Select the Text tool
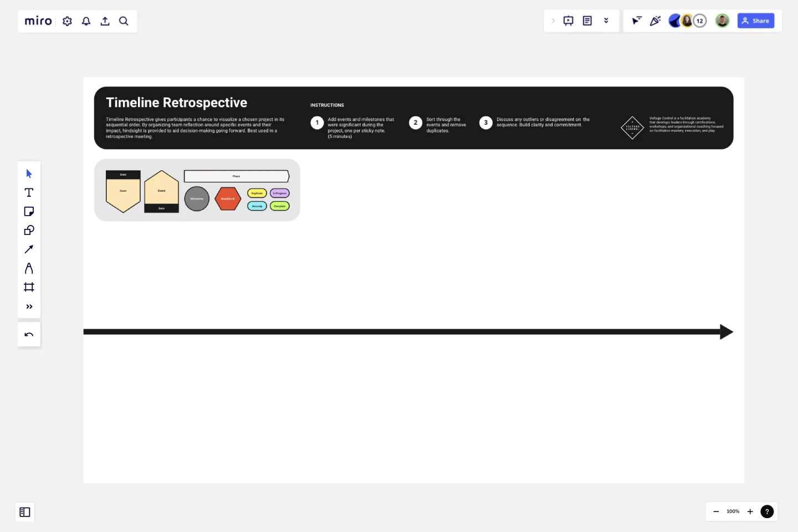 point(29,193)
